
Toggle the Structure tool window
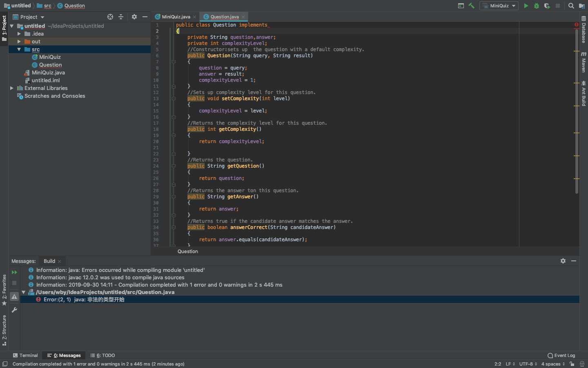pyautogui.click(x=4, y=330)
